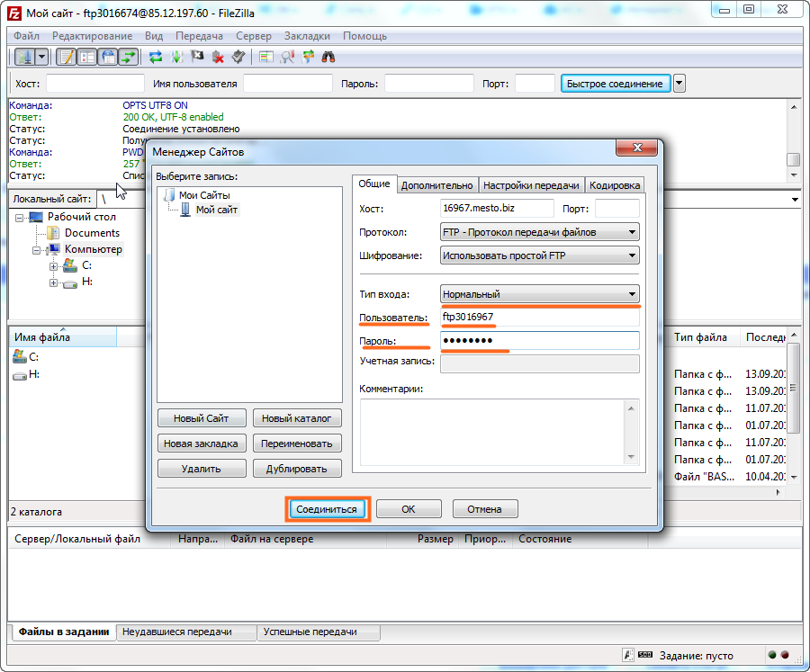810x672 pixels.
Task: Select 'Мои Сайты' folder in site list
Action: (204, 195)
